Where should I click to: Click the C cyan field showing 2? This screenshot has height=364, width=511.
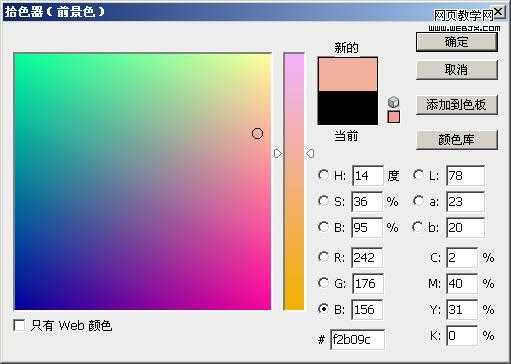(x=462, y=257)
